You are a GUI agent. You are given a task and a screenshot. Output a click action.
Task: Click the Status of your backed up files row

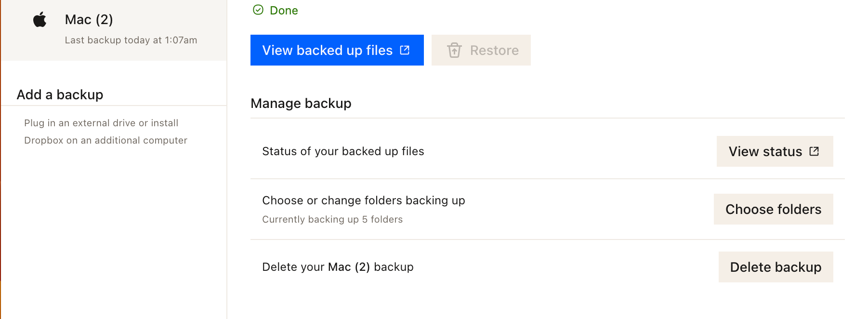pyautogui.click(x=343, y=151)
